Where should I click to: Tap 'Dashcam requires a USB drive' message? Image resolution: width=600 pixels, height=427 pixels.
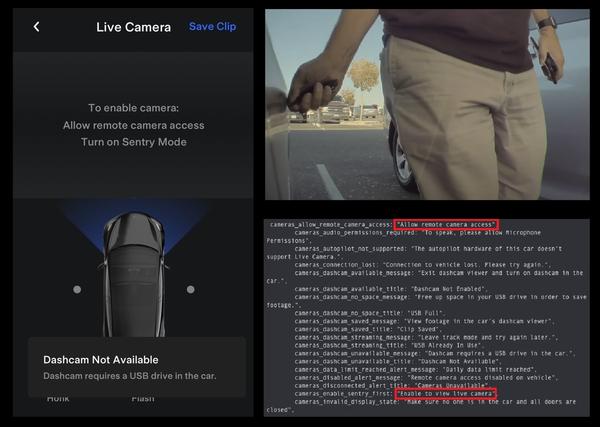click(130, 376)
